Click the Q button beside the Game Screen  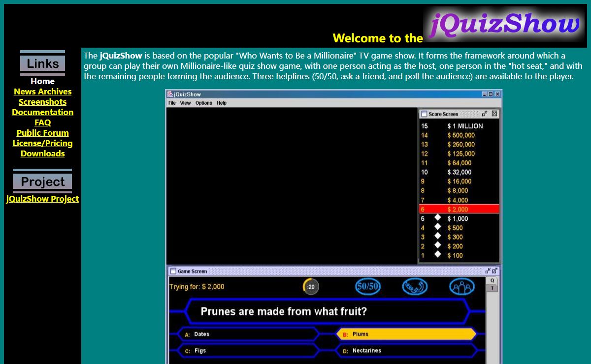tap(492, 280)
